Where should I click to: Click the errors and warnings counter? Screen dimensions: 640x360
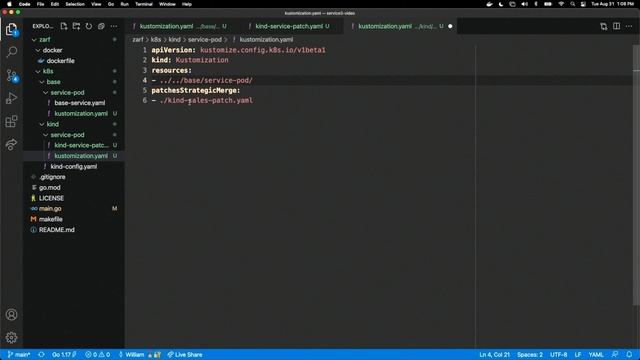98,354
